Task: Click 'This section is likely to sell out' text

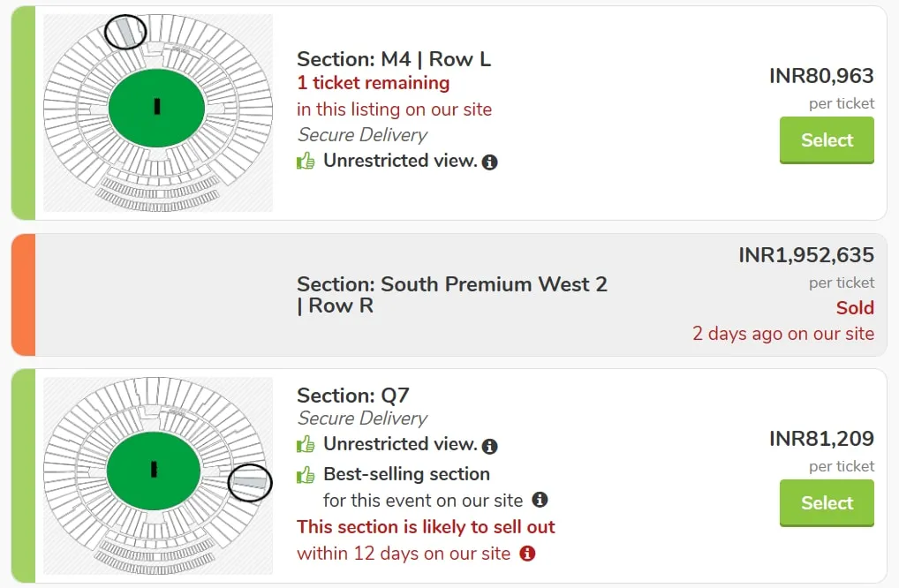Action: pyautogui.click(x=426, y=527)
